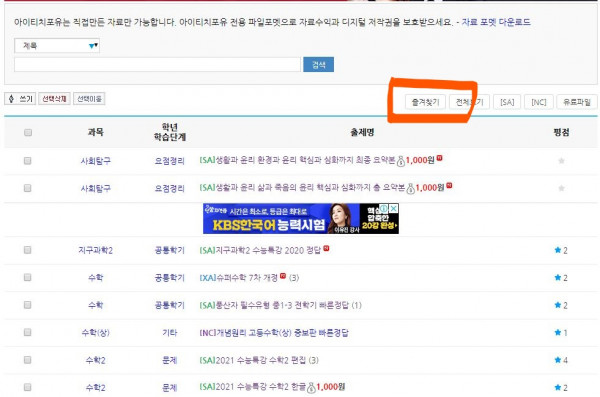The image size is (600, 397).
Task: Select the 유료파일 filter tab
Action: click(577, 102)
